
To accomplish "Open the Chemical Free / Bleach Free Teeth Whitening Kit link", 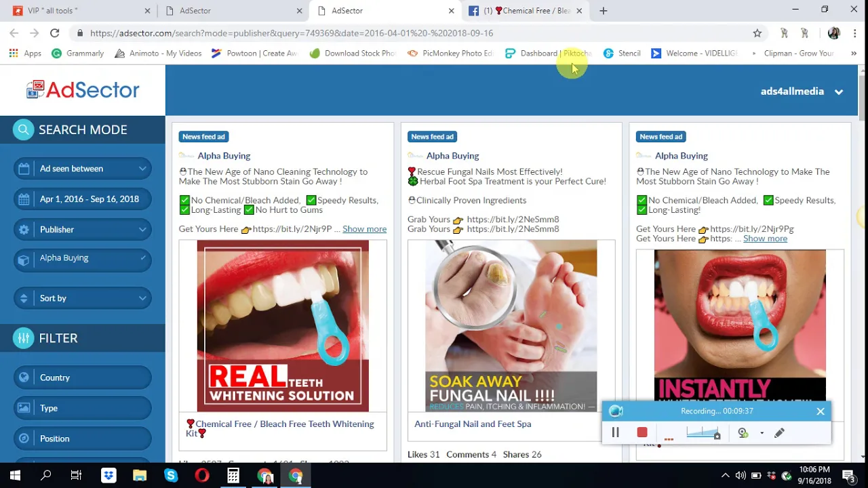I will point(280,428).
